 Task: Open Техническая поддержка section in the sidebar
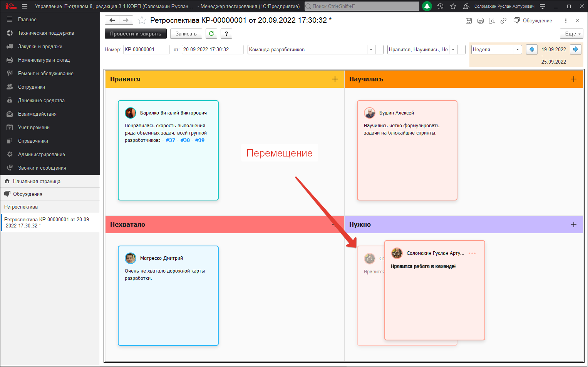coord(46,33)
